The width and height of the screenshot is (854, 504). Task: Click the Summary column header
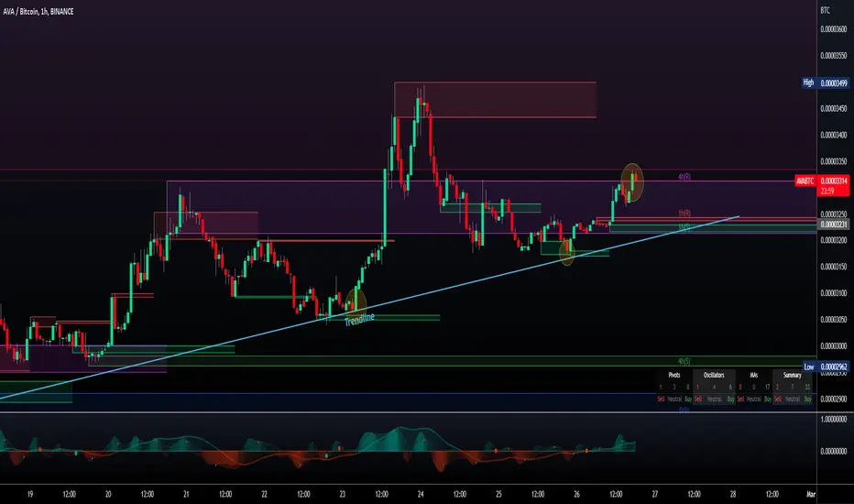click(792, 375)
